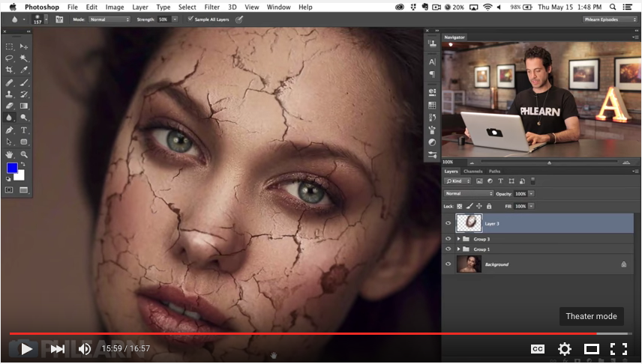The height and width of the screenshot is (364, 642).
Task: Open the layer blend mode Normal dropdown
Action: [469, 193]
